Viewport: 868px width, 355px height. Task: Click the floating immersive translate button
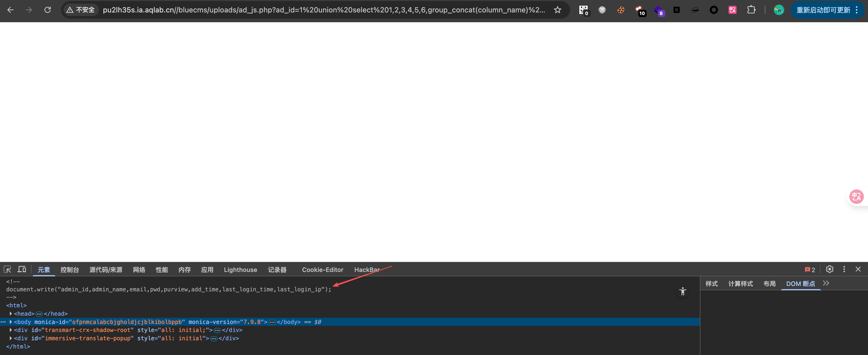856,197
